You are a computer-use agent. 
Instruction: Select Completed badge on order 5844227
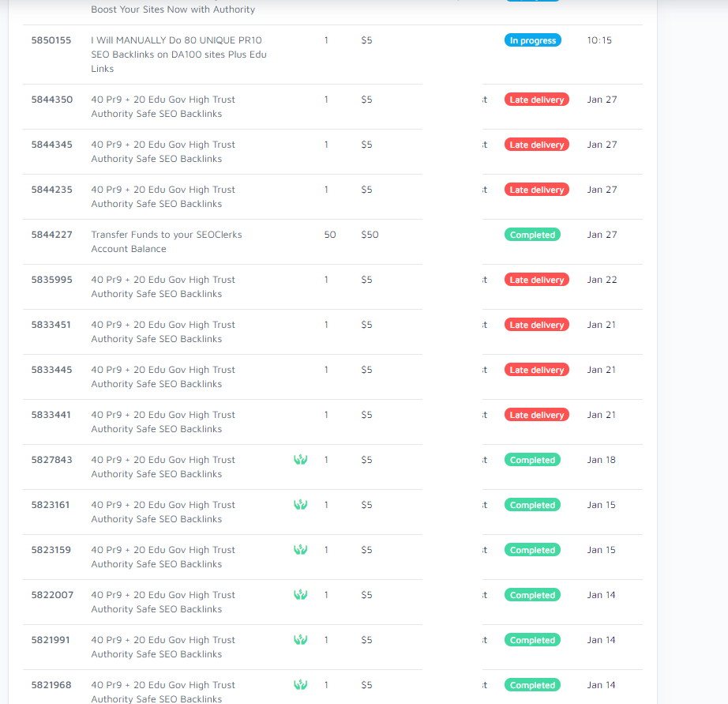click(532, 235)
